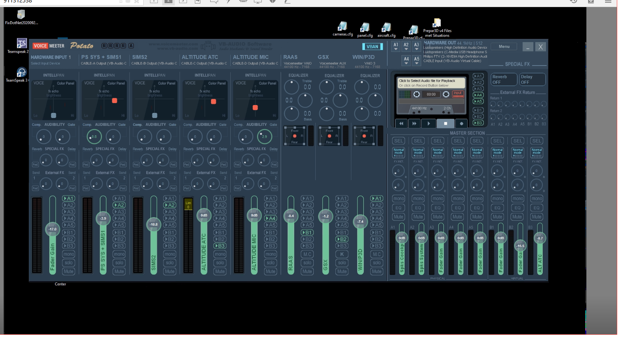Click to select audio file for playback
Screen dimensions: 644x354
click(x=431, y=83)
